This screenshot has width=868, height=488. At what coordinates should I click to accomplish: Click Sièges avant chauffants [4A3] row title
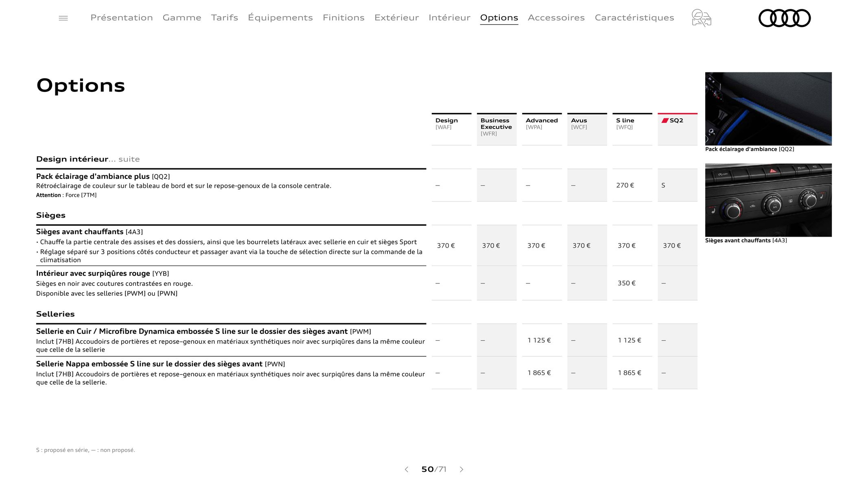(x=90, y=232)
